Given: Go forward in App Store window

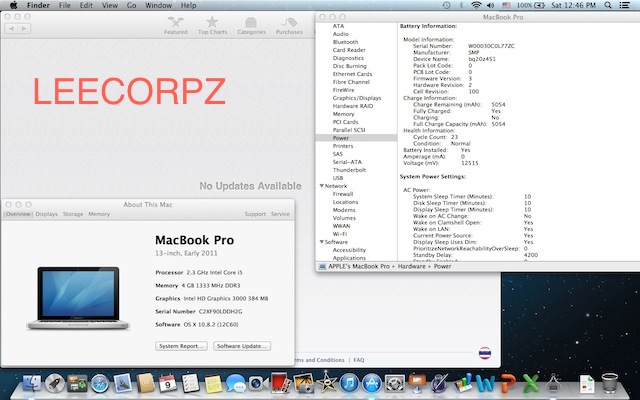Looking at the screenshot, I should [24, 29].
